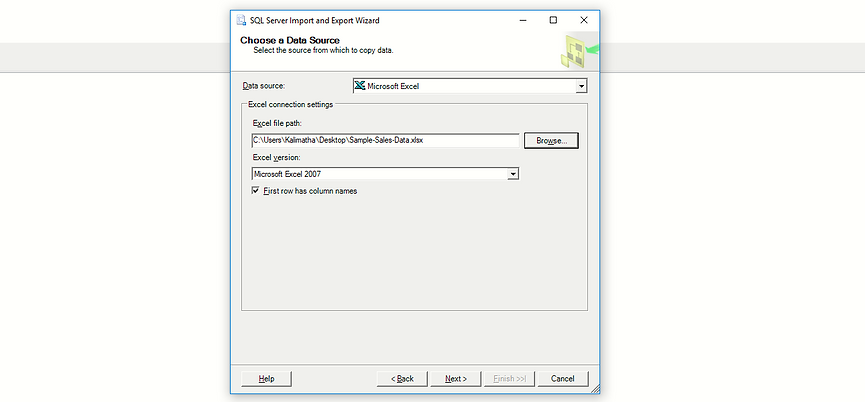
Task: Click the 'Excel version:' label
Action: pos(276,157)
